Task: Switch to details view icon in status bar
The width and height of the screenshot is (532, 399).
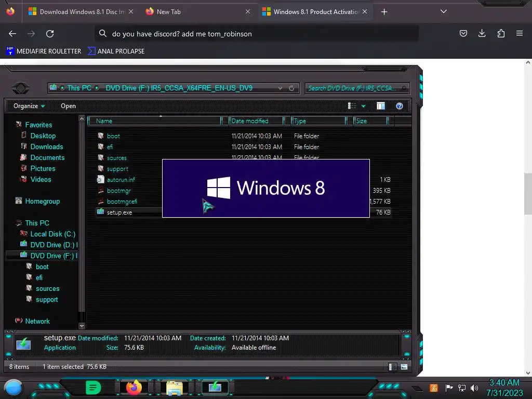Action: pos(393,367)
